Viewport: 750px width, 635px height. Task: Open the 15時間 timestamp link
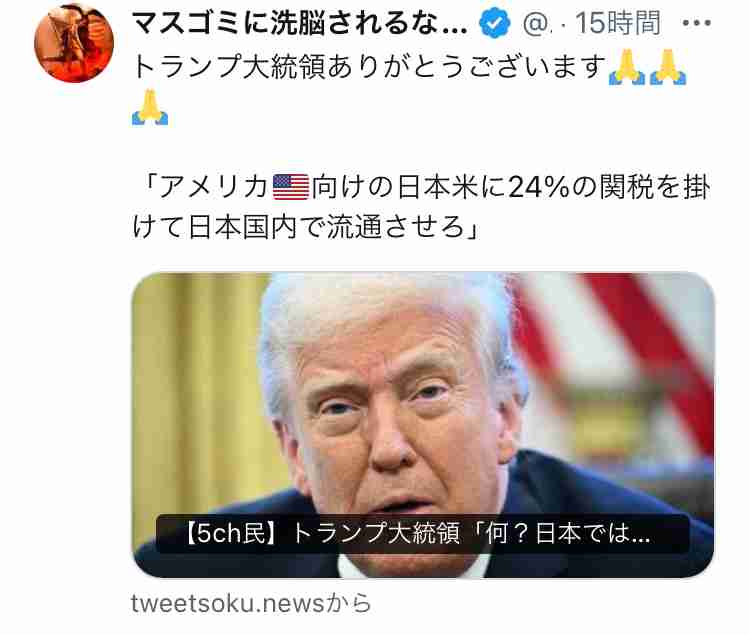point(618,23)
